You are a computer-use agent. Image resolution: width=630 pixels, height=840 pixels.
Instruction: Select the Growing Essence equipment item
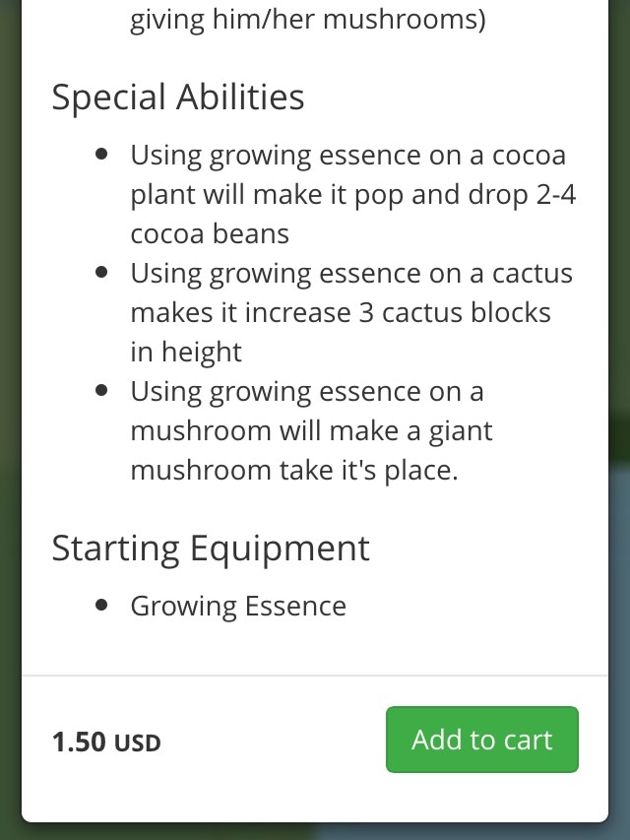coord(238,606)
